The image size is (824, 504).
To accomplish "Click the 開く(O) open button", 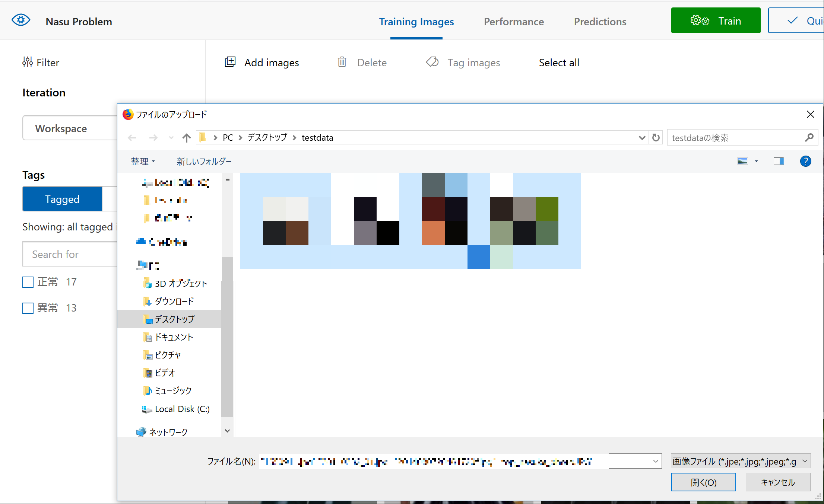I will pyautogui.click(x=703, y=482).
